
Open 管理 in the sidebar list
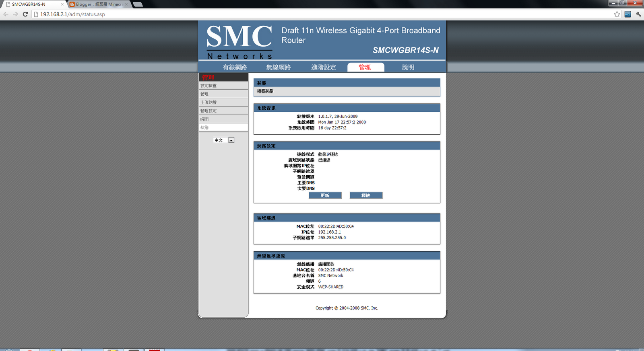(223, 94)
